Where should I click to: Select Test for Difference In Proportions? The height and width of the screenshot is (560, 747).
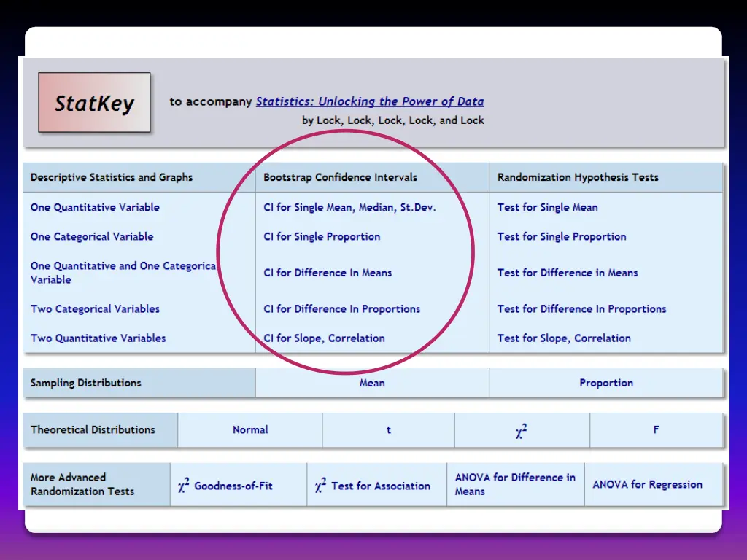click(581, 309)
